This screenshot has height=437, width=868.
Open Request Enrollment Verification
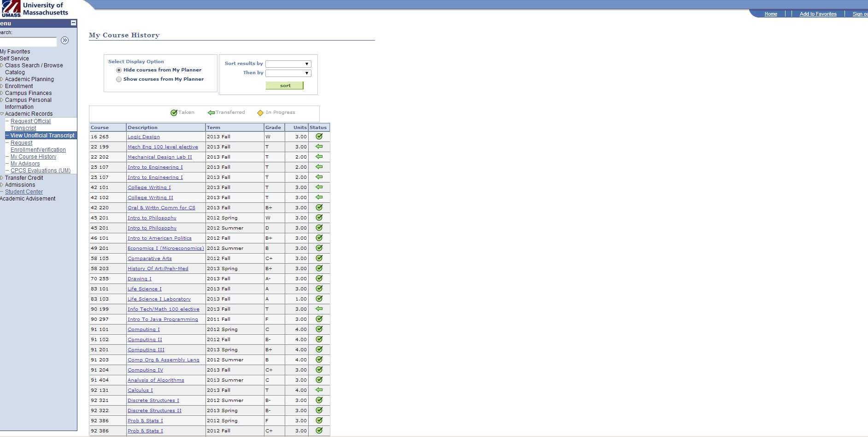tap(38, 146)
